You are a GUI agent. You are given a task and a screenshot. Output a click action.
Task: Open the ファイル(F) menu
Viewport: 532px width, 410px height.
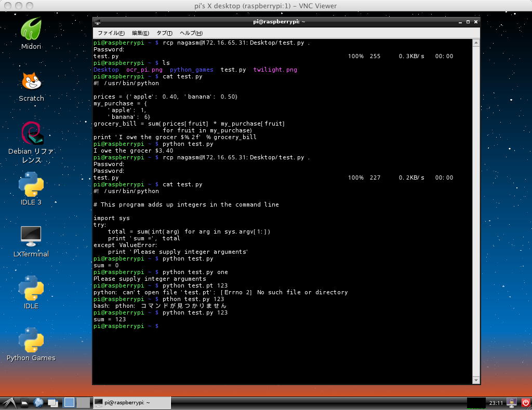coord(111,33)
